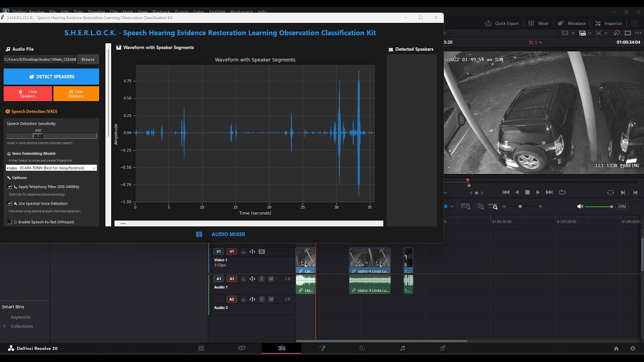The height and width of the screenshot is (362, 644).
Task: Go to first frame in viewer
Action: coord(506,192)
